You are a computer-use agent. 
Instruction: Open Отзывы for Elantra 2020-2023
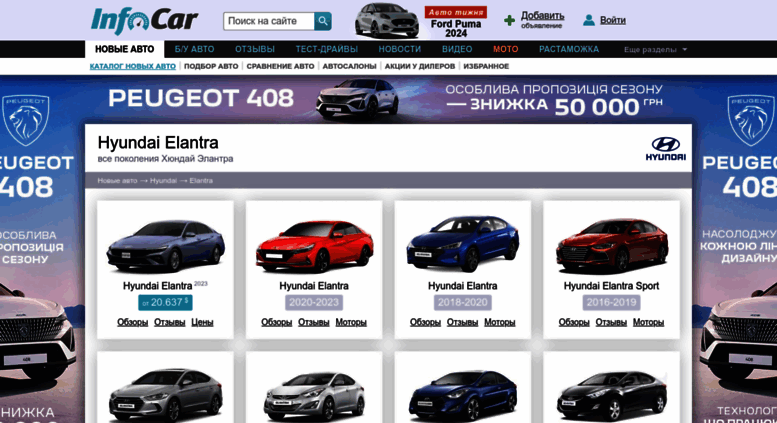pyautogui.click(x=314, y=322)
